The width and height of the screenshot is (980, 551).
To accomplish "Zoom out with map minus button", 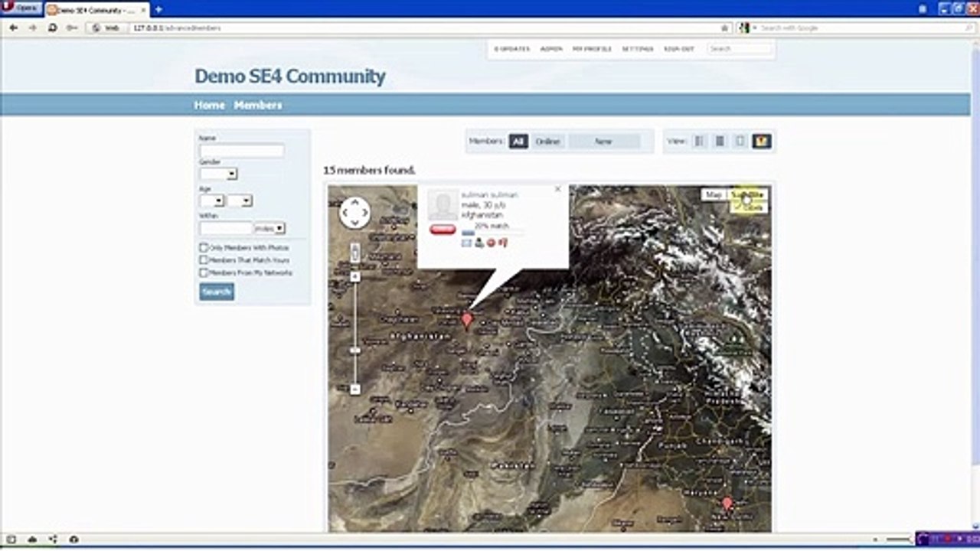I will 355,390.
